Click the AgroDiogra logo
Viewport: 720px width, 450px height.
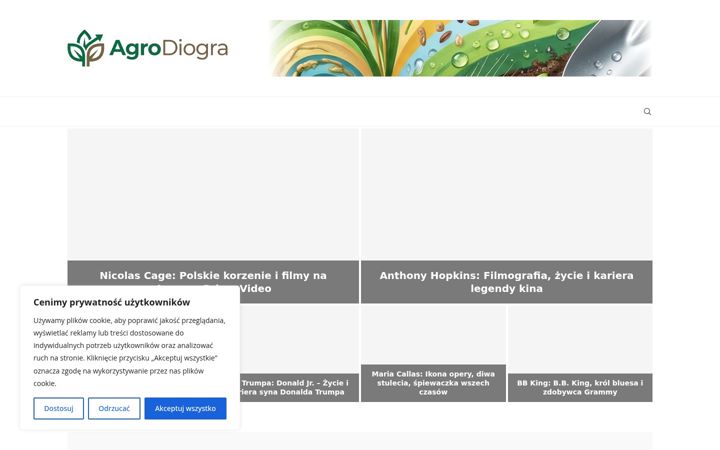148,48
